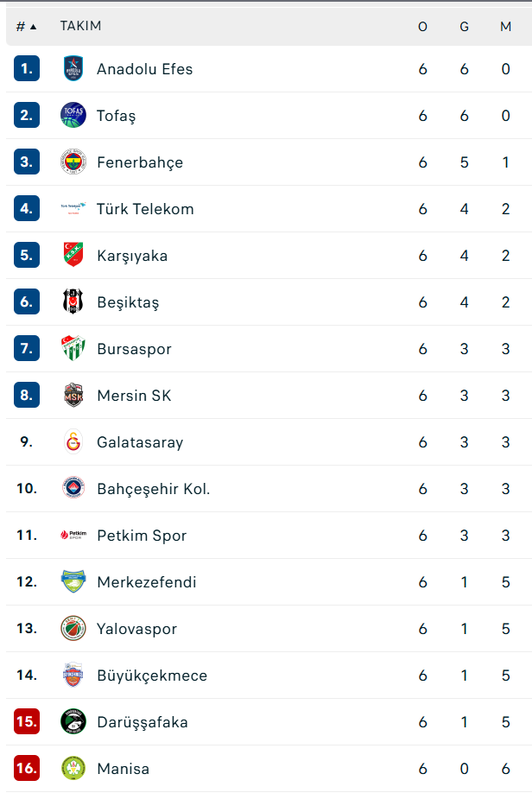Sort table by TAKIM column header
This screenshot has height=793, width=532.
(80, 26)
